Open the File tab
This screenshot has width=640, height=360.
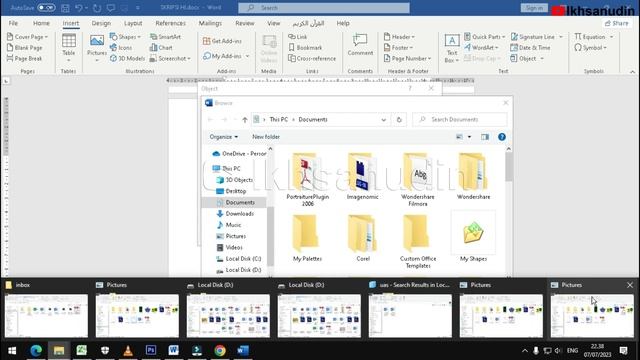click(x=13, y=23)
